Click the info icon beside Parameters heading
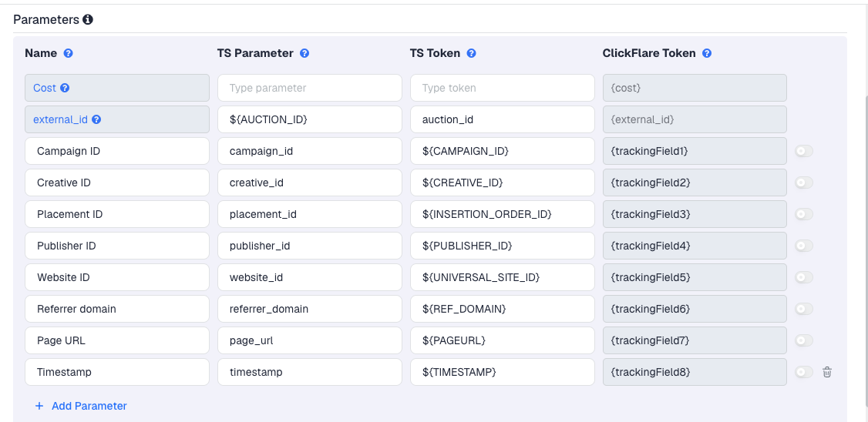868x422 pixels. click(x=87, y=20)
